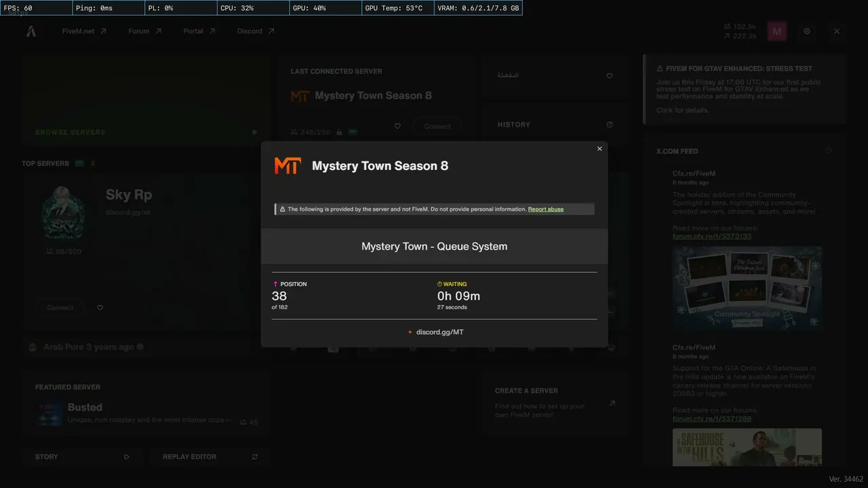Image resolution: width=868 pixels, height=488 pixels.
Task: Open the Safehouse in the Hills image
Action: click(747, 447)
